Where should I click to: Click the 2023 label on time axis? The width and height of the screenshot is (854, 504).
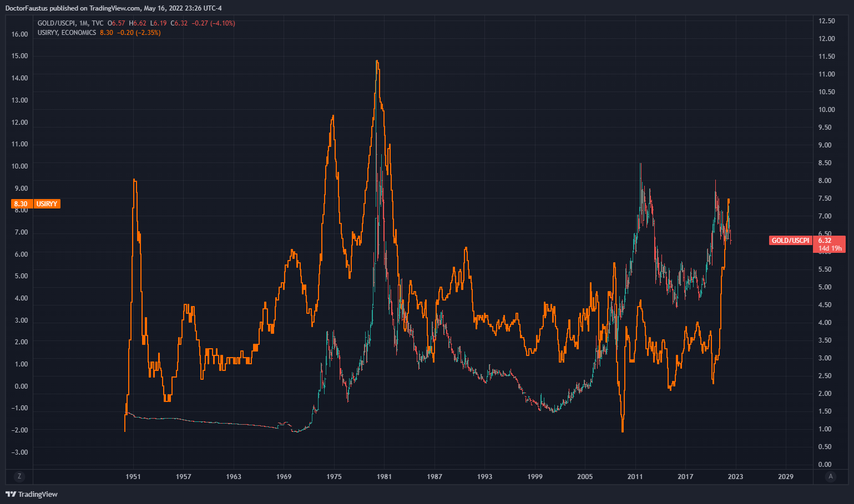pos(735,476)
